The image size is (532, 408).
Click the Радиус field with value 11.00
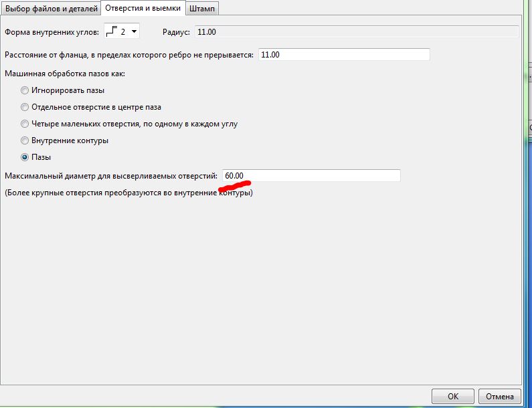tap(357, 32)
